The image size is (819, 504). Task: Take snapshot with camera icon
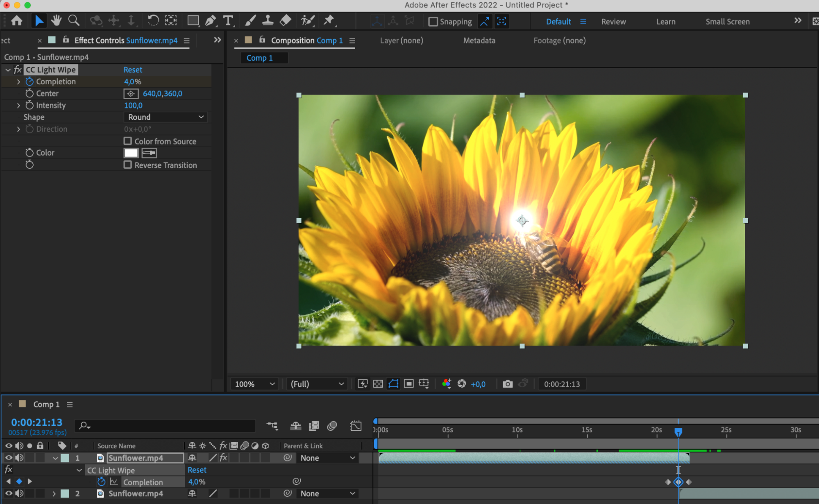[x=507, y=384]
